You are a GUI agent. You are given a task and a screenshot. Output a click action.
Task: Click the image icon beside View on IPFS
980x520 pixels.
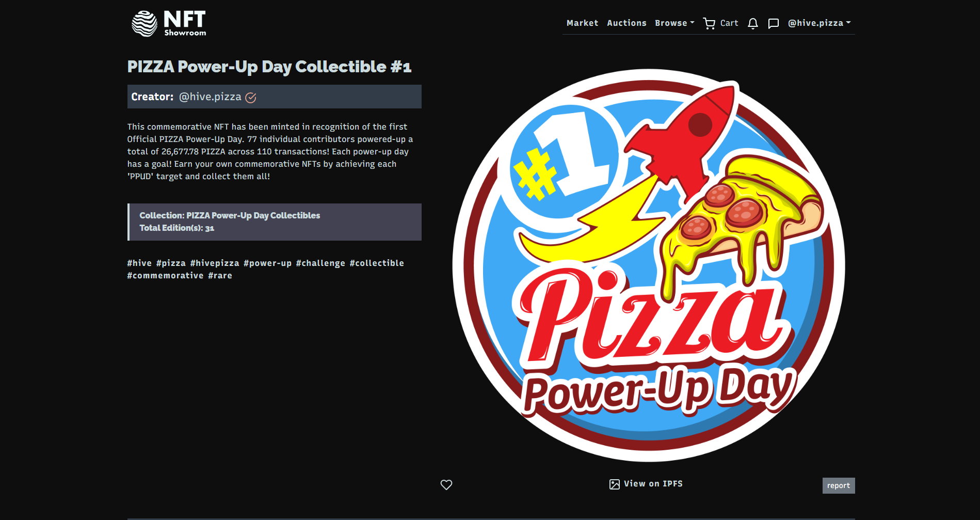(x=614, y=484)
